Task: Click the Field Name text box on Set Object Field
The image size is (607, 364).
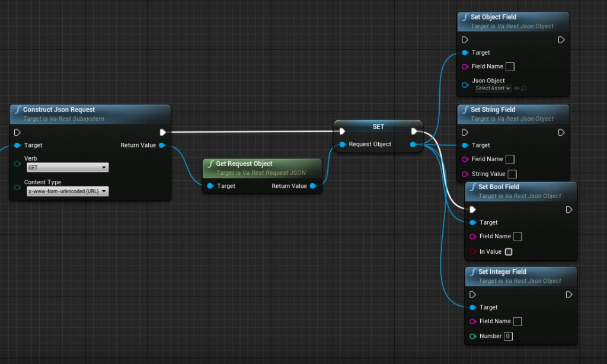Action: tap(510, 66)
